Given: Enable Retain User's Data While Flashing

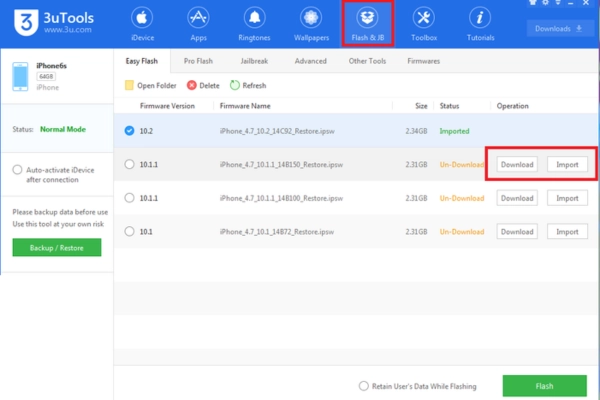Looking at the screenshot, I should (363, 386).
